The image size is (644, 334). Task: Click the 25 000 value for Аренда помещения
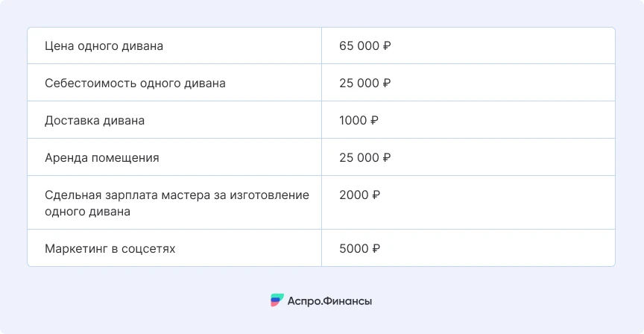point(359,158)
